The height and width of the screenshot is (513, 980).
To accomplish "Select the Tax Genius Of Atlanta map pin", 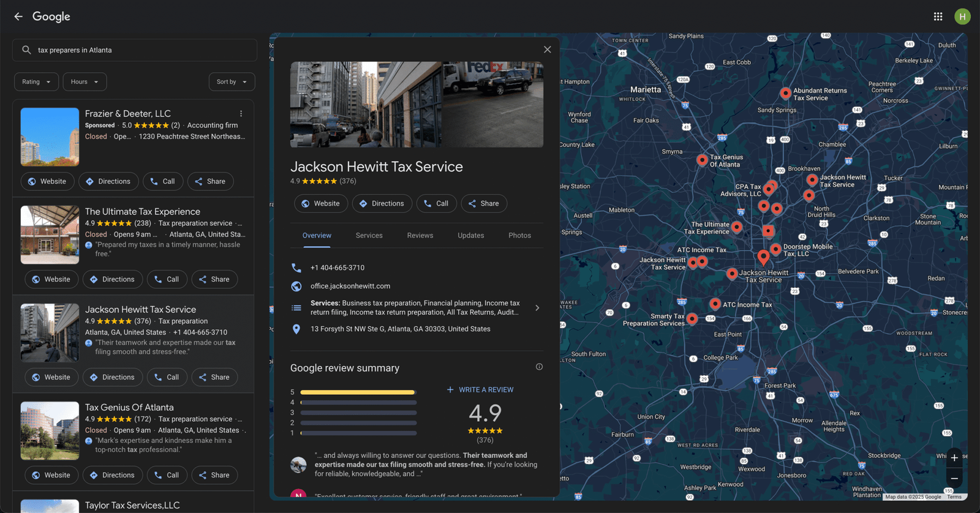I will (702, 160).
